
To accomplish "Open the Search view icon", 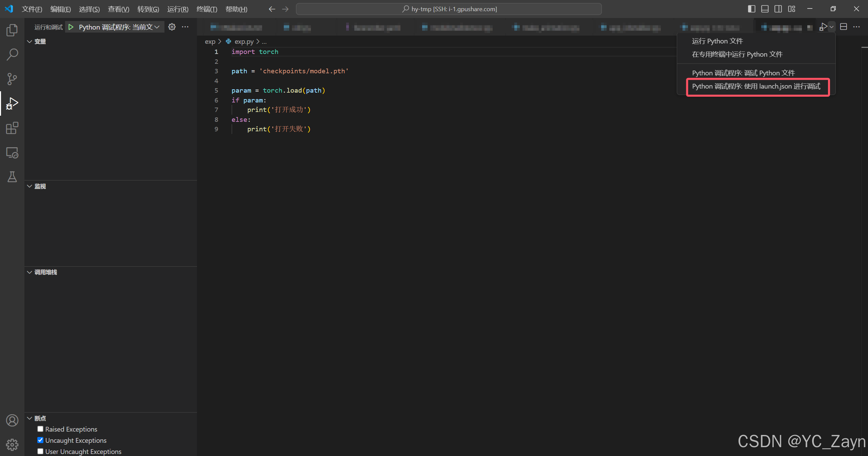I will (12, 54).
